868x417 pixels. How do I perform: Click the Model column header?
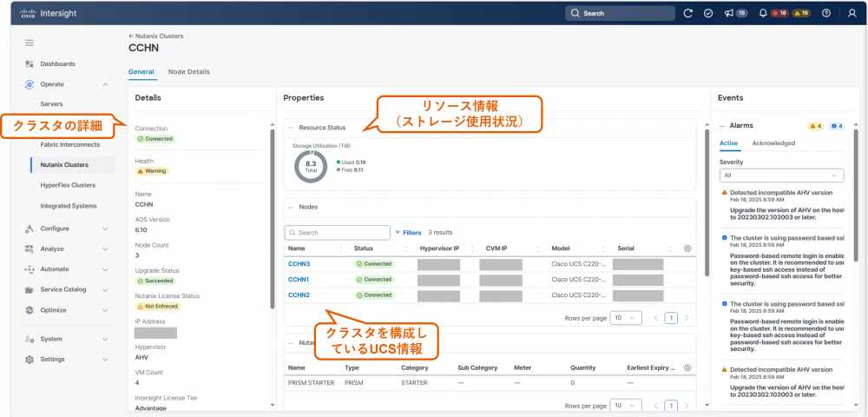click(561, 248)
